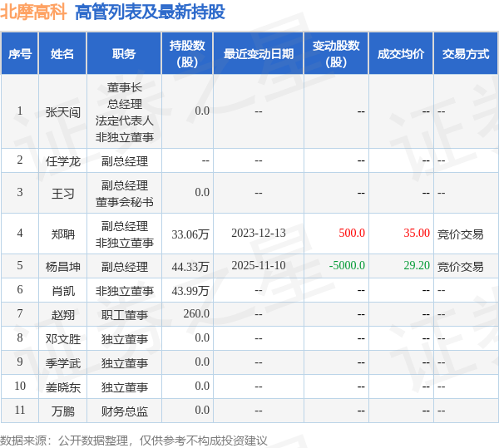This screenshot has width=499, height=448.
Task: Click the 33.06万 holdings value
Action: (190, 234)
